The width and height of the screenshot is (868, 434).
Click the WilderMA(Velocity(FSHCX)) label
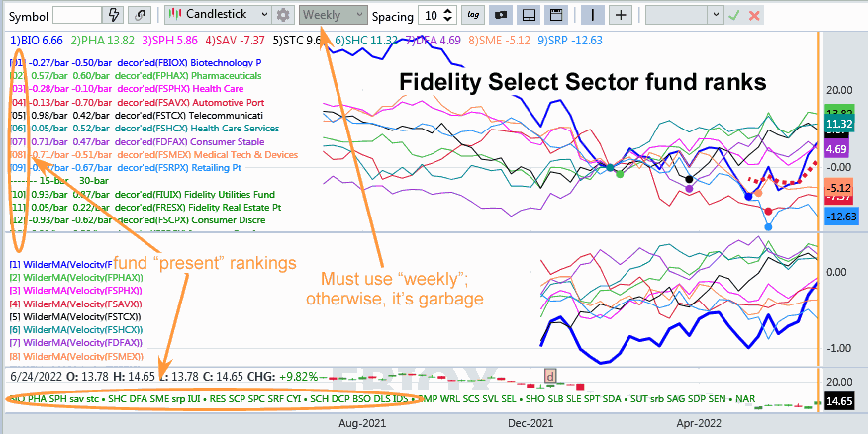[76, 330]
